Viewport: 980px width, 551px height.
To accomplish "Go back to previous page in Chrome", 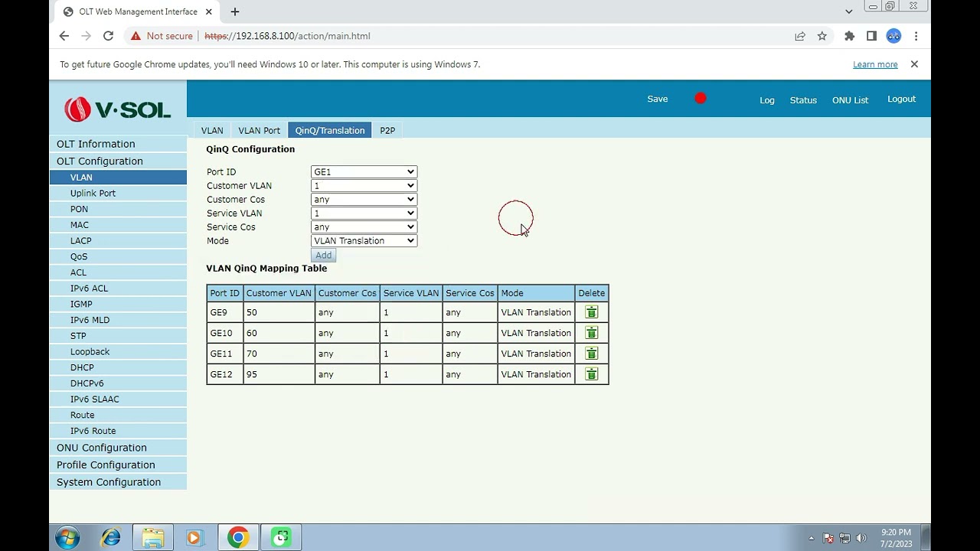I will pyautogui.click(x=64, y=36).
